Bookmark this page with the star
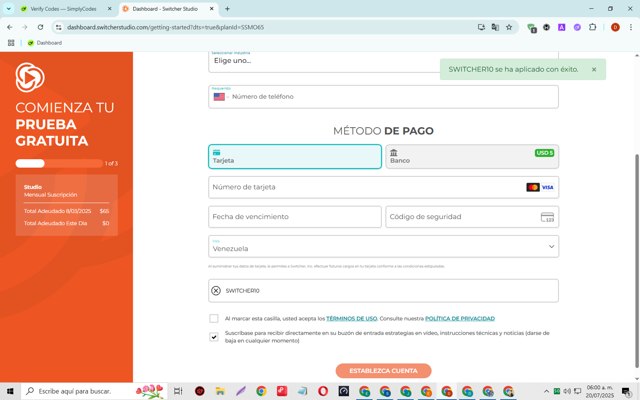 point(509,27)
